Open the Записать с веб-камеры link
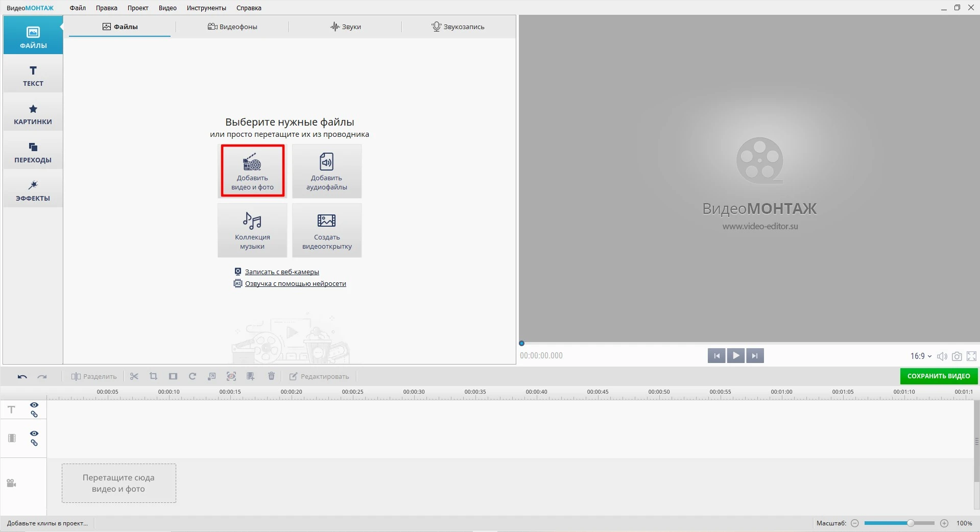The image size is (980, 532). tap(282, 272)
